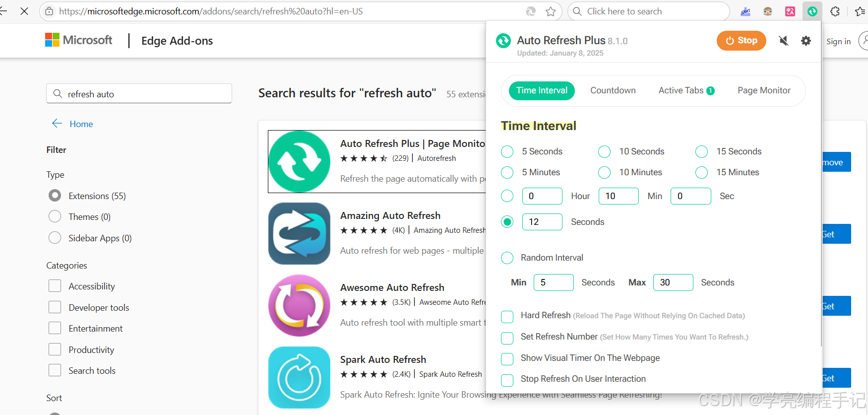This screenshot has width=868, height=415.
Task: Click the search magnifier in add-ons search box
Action: point(58,93)
